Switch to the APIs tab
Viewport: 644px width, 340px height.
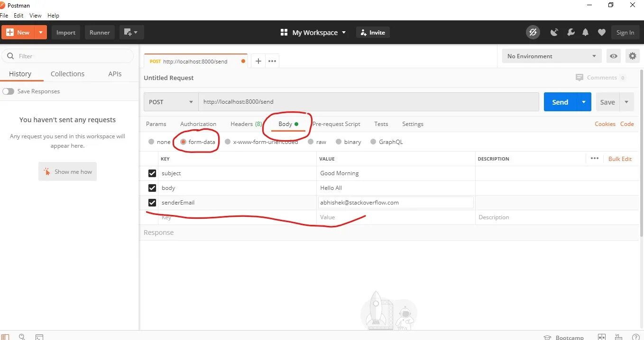[x=115, y=74]
